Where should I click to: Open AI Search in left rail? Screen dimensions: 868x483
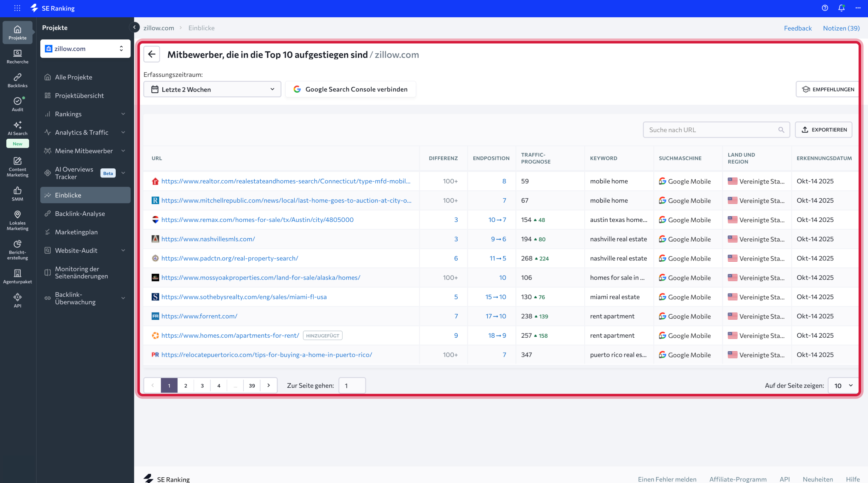(17, 128)
